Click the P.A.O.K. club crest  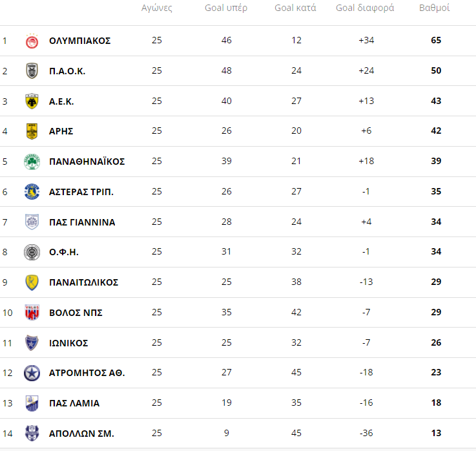tap(32, 71)
